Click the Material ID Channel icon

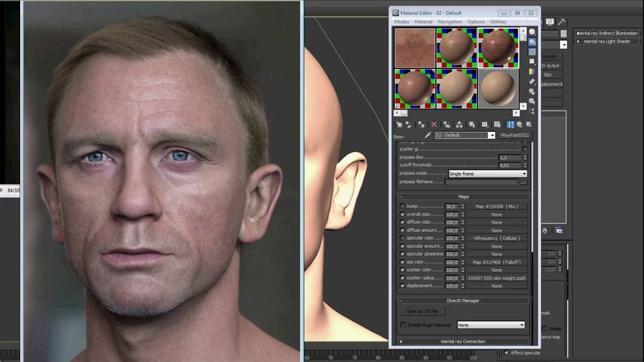pyautogui.click(x=484, y=125)
